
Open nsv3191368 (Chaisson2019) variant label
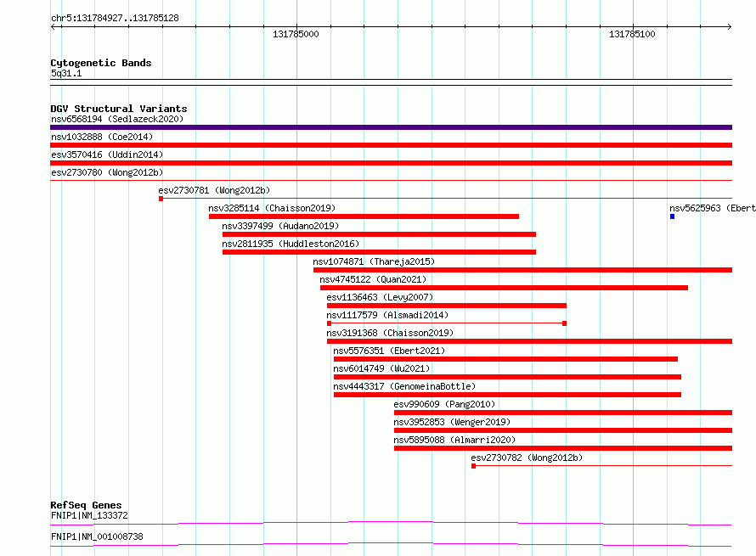click(390, 333)
